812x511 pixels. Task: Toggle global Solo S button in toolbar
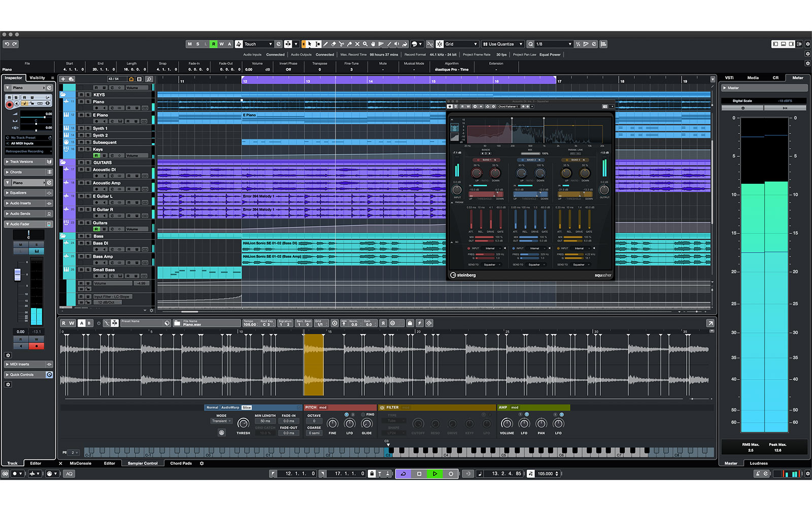tap(198, 44)
